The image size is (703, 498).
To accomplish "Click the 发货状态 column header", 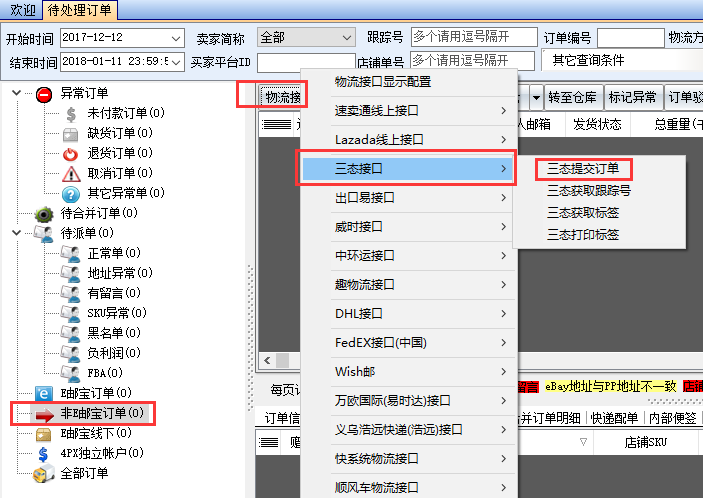I will [x=597, y=124].
